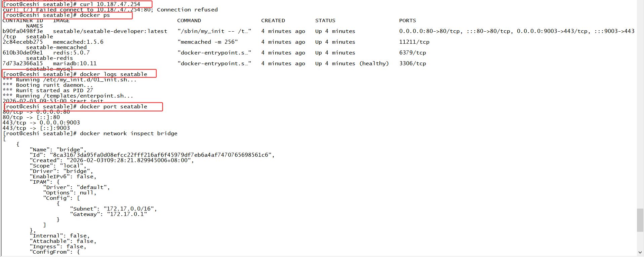Image resolution: width=644 pixels, height=257 pixels.
Task: Click the STATUS column header
Action: point(325,21)
